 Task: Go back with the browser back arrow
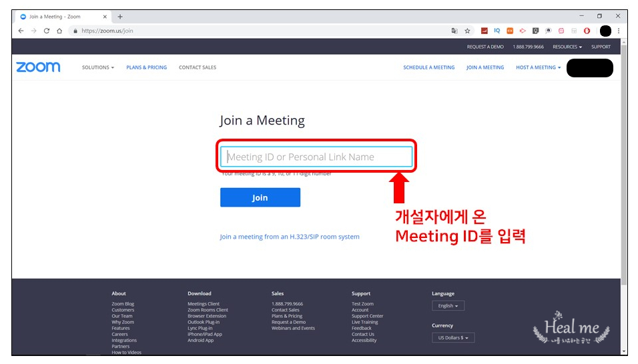click(21, 31)
